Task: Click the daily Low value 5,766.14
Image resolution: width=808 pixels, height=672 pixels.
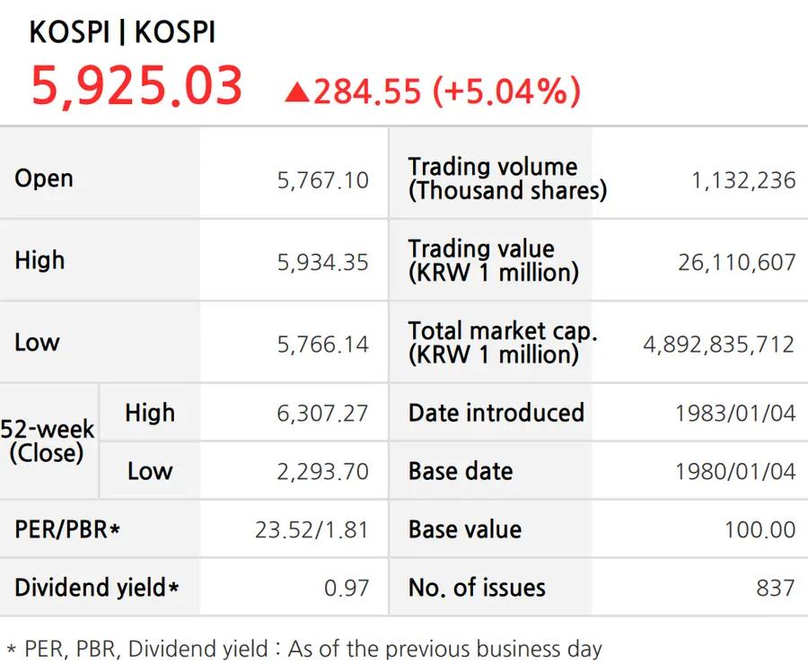Action: click(323, 345)
